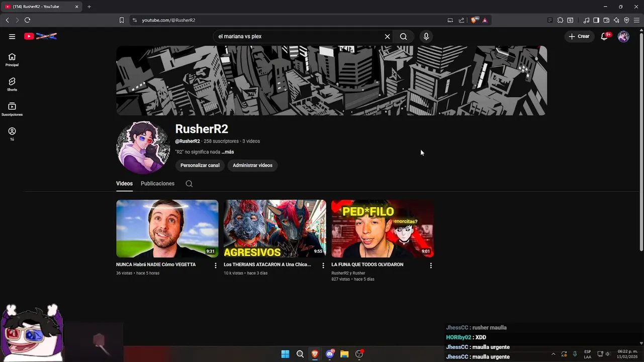Click the address bar URL
Screen dimensions: 644x362
168,20
